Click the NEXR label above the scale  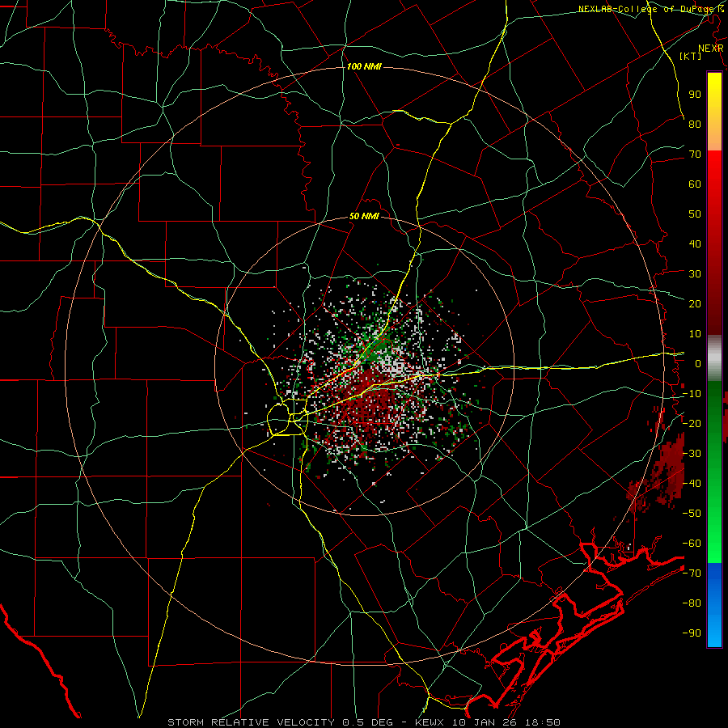coord(711,49)
